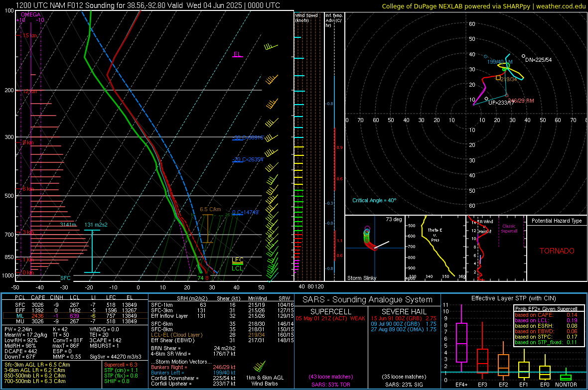Click the -30 C=30916' height label
The width and height of the screenshot is (588, 390).
[248, 137]
